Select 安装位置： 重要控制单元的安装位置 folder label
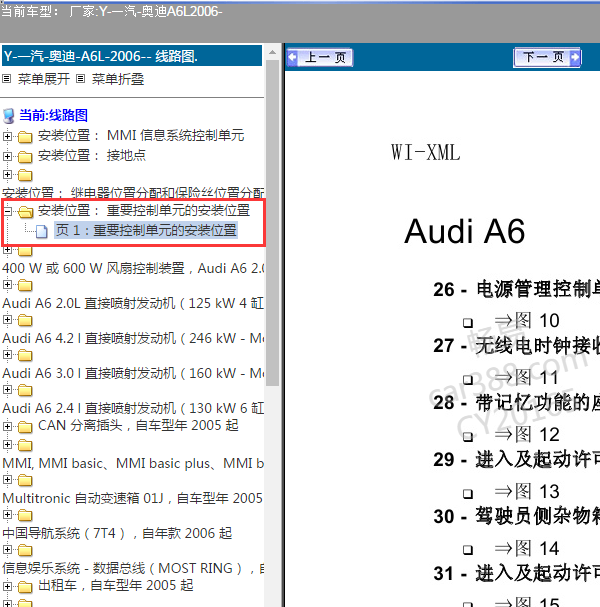 point(144,210)
